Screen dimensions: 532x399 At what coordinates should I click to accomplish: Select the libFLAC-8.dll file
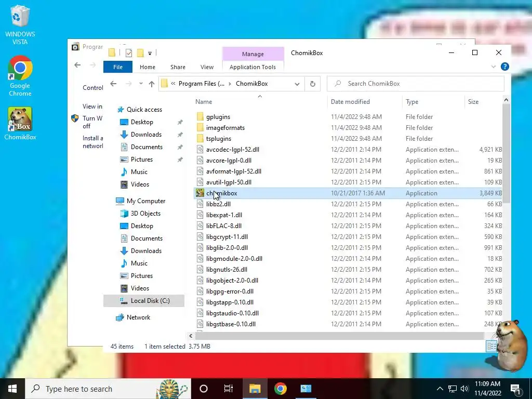(224, 225)
